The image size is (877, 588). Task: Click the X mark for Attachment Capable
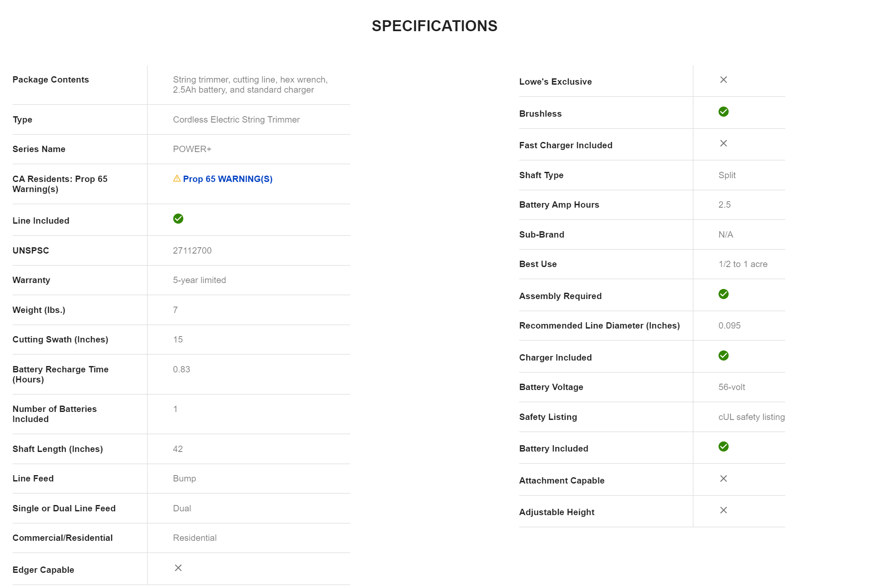[x=723, y=478]
